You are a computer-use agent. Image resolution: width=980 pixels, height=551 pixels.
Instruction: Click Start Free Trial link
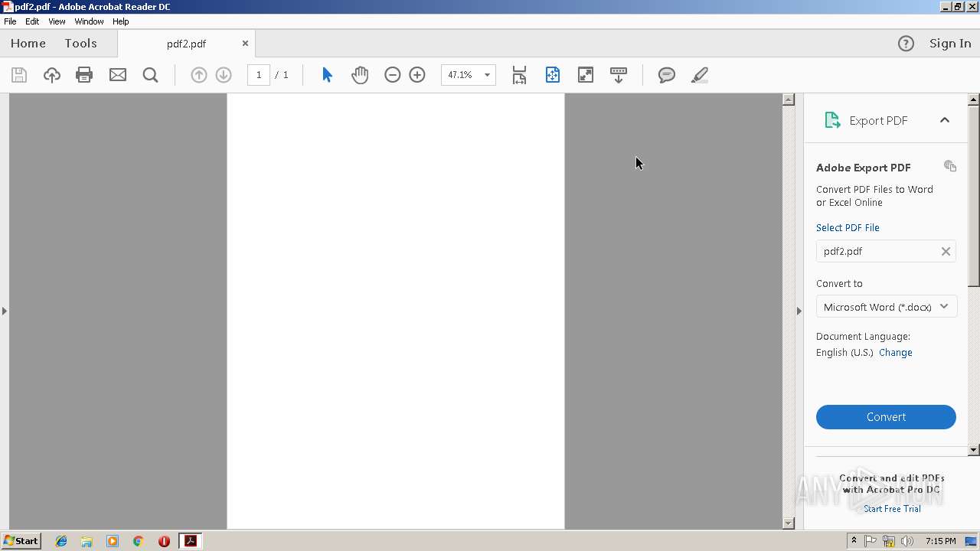tap(892, 509)
